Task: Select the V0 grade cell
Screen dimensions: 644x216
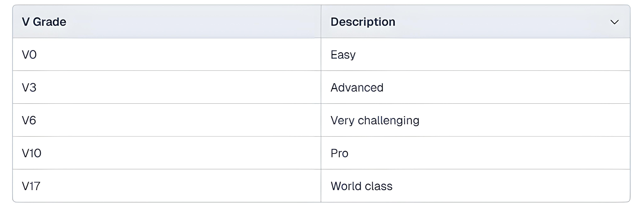Action: pyautogui.click(x=29, y=55)
